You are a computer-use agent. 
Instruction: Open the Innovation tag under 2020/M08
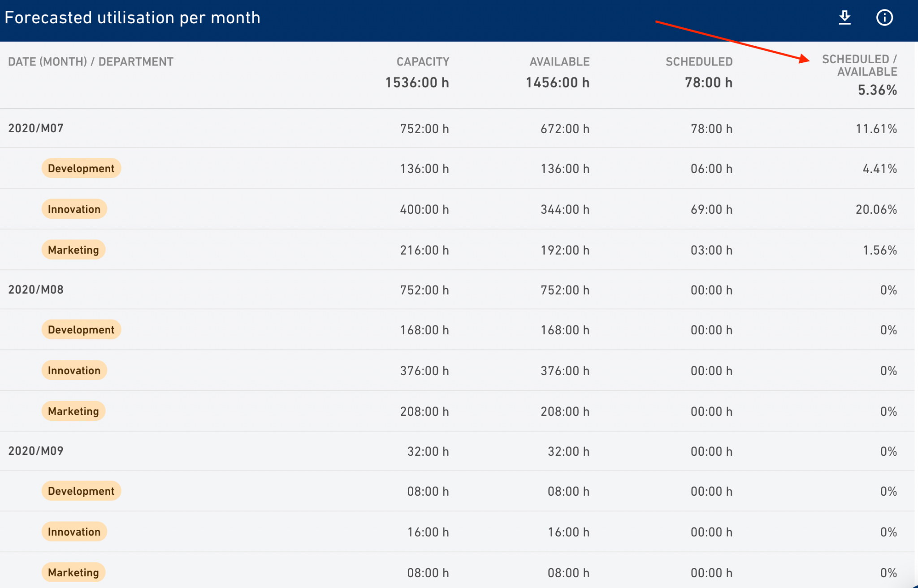pyautogui.click(x=74, y=370)
